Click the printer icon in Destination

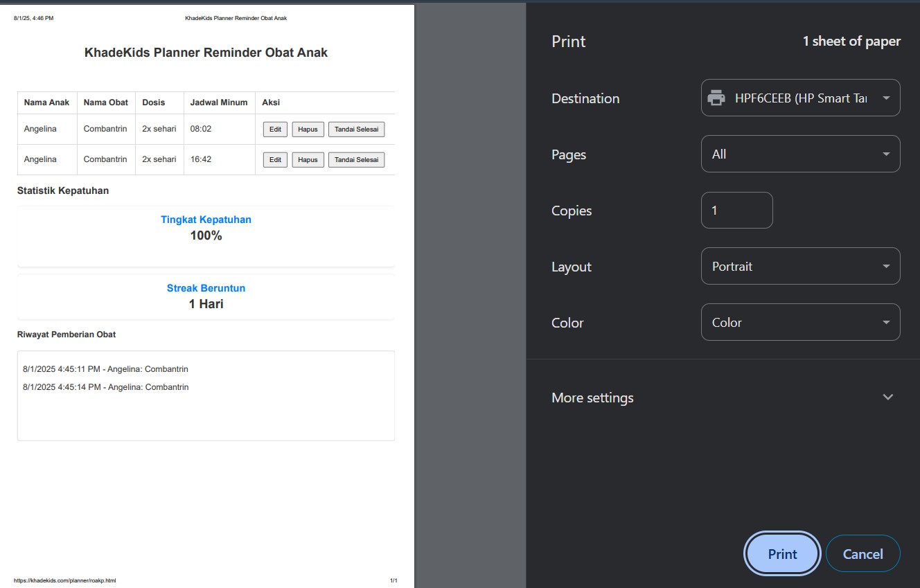coord(716,98)
